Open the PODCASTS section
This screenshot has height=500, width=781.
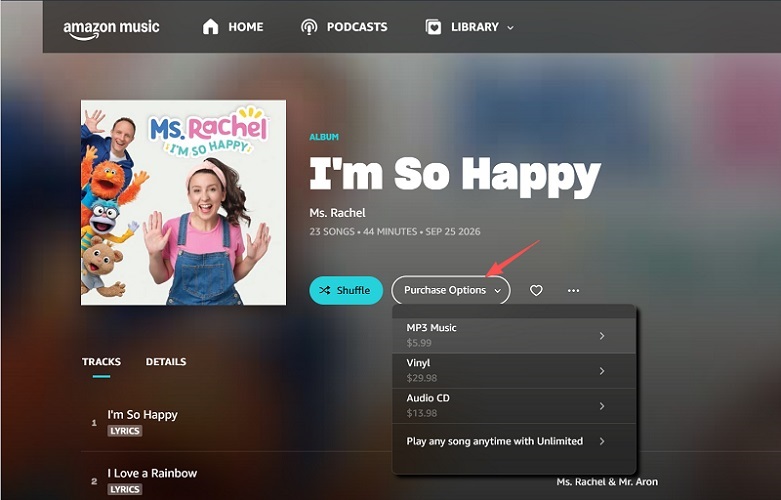point(357,27)
